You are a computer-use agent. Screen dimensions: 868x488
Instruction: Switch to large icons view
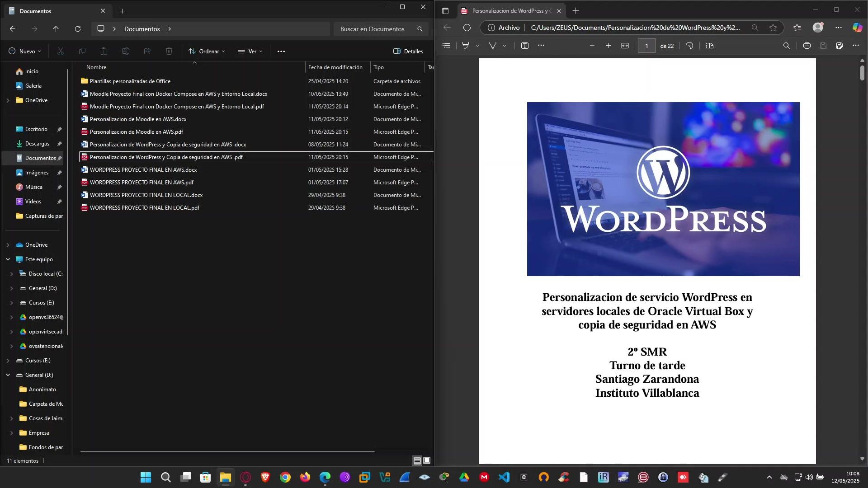(427, 460)
